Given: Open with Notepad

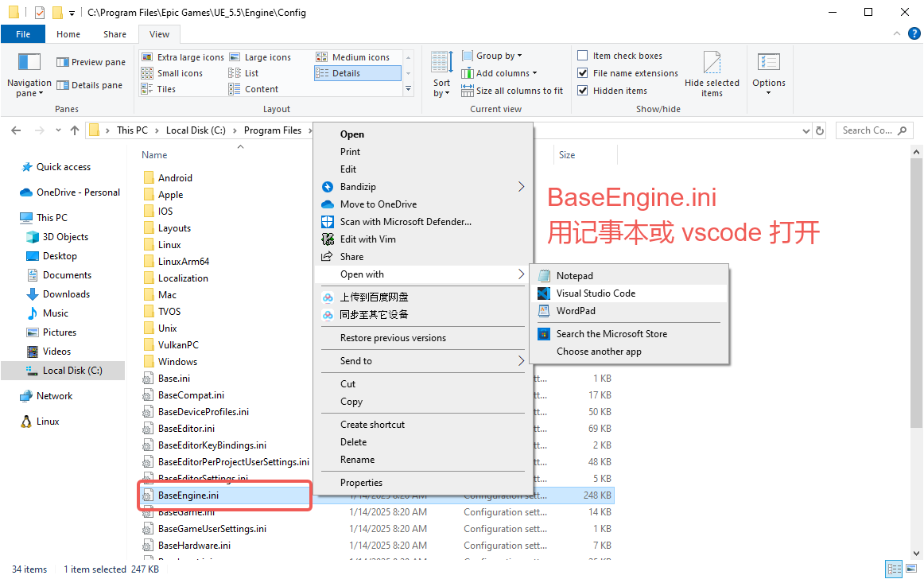Looking at the screenshot, I should tap(629, 276).
